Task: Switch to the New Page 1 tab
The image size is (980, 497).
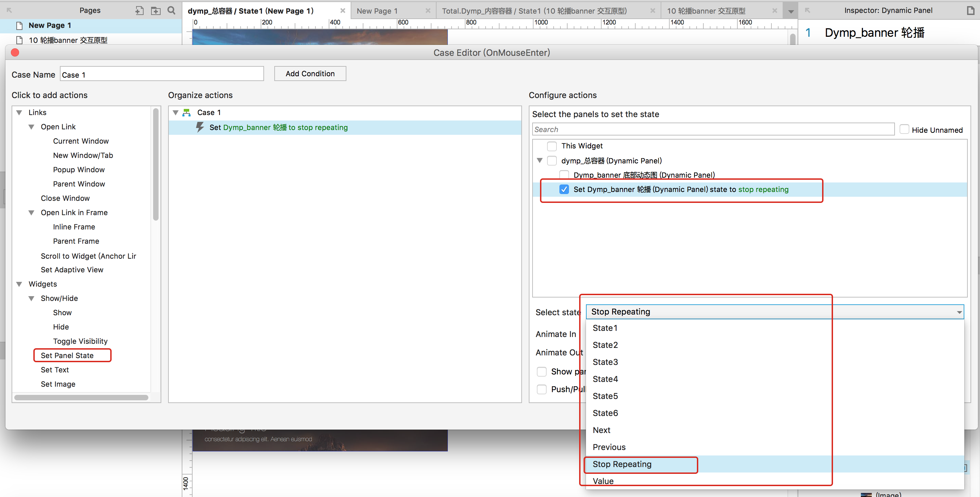Action: (x=377, y=11)
